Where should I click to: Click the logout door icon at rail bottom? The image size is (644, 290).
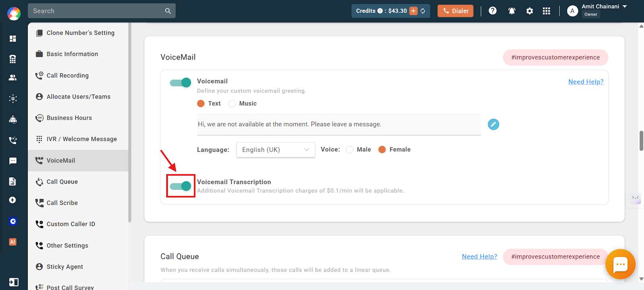pyautogui.click(x=13, y=282)
